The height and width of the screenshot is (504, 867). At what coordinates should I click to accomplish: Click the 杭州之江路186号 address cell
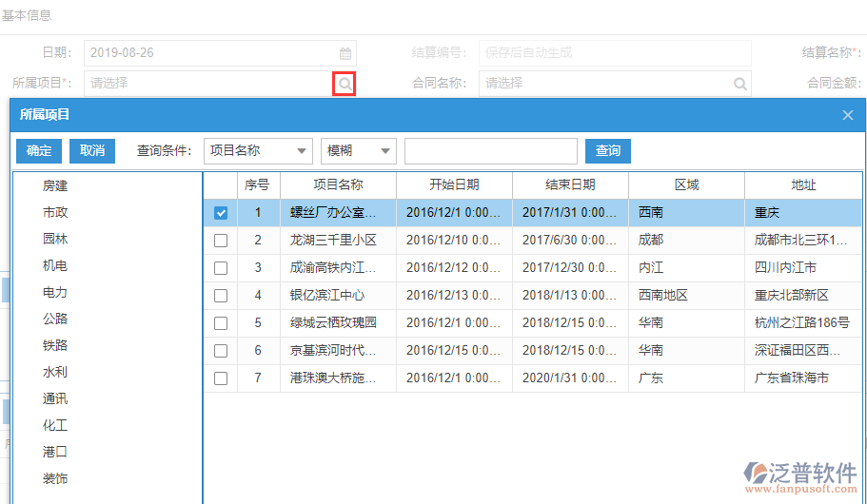pyautogui.click(x=801, y=323)
